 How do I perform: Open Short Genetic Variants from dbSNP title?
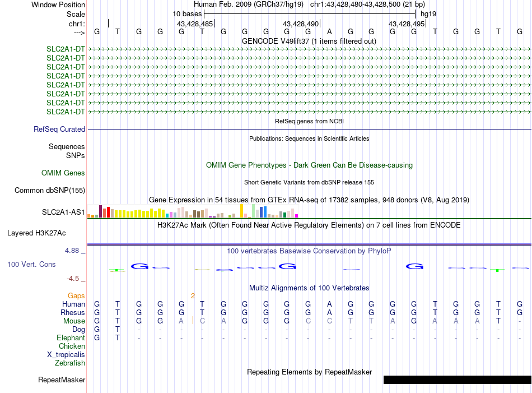pos(309,182)
